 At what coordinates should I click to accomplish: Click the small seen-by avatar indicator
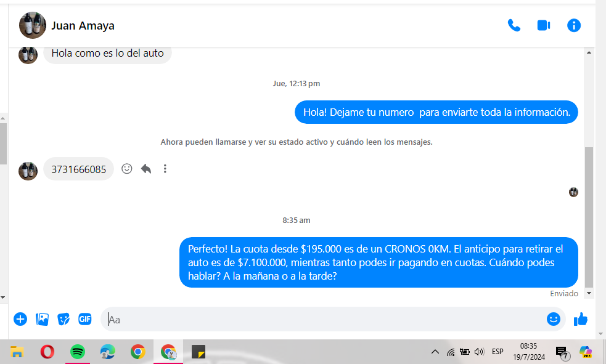pyautogui.click(x=573, y=192)
